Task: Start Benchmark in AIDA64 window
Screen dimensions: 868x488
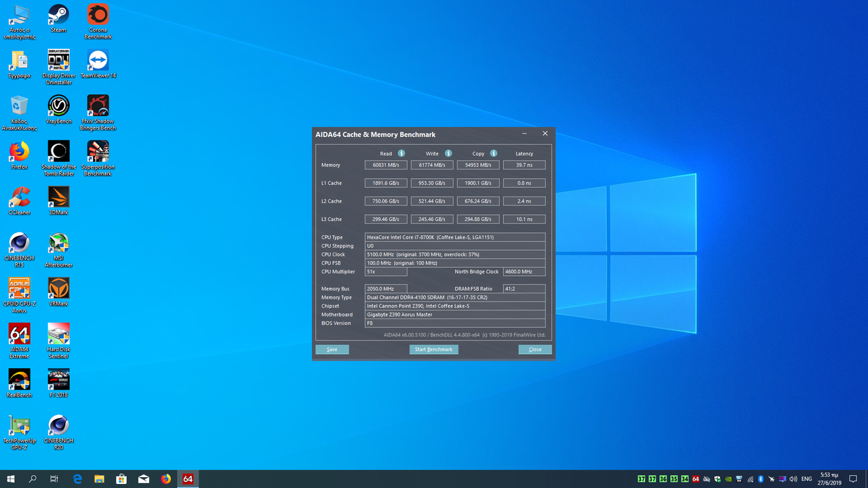Action: click(x=434, y=349)
